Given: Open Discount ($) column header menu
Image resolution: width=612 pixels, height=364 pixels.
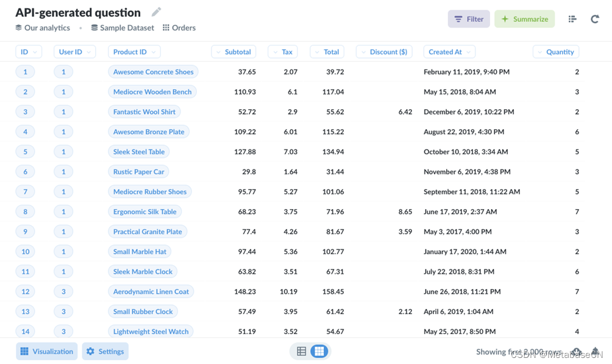Looking at the screenshot, I should click(x=384, y=52).
